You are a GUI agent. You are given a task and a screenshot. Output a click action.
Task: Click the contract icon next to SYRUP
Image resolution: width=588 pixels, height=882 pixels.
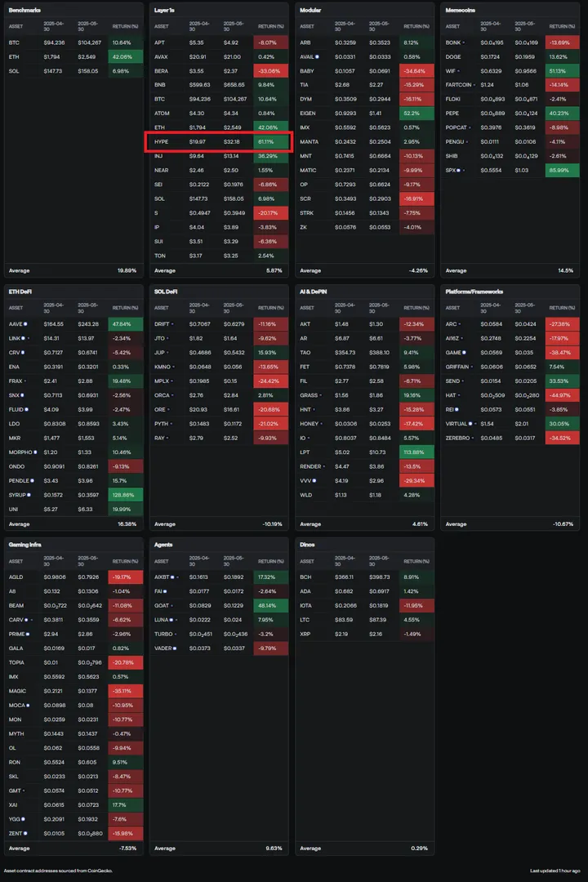tap(27, 495)
